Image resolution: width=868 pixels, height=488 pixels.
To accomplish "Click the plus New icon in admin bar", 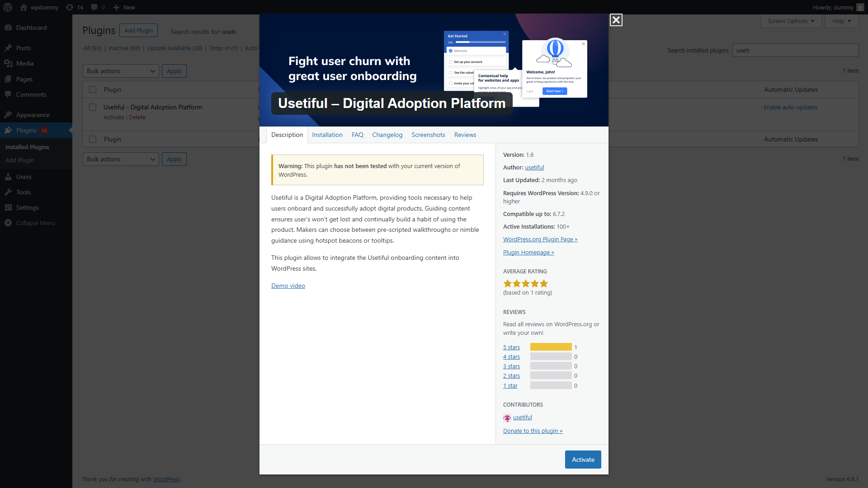I will tap(116, 7).
